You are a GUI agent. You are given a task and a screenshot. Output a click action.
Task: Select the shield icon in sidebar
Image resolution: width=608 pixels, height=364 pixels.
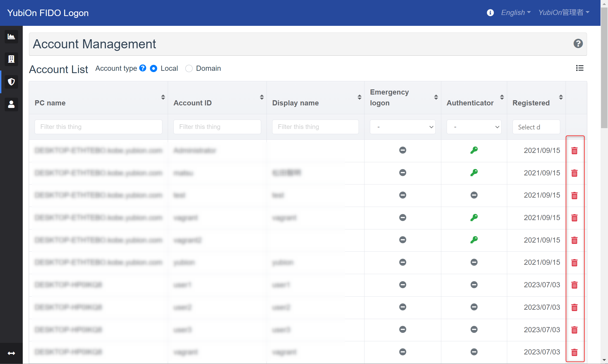point(11,82)
